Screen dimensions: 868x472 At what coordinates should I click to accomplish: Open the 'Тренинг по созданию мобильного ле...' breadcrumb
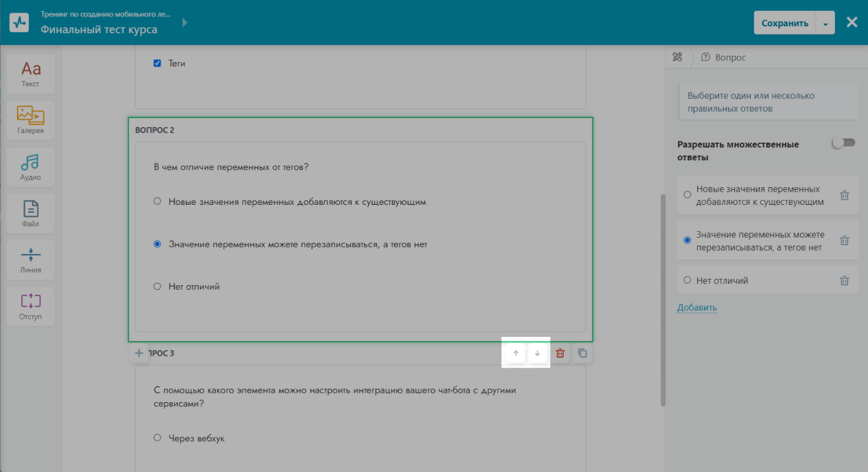(106, 13)
